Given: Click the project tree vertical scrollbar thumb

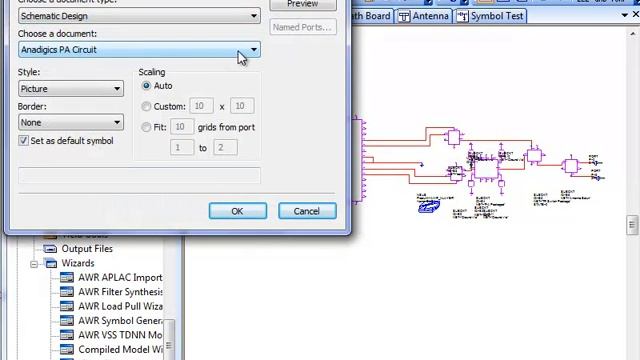Looking at the screenshot, I should [x=169, y=340].
